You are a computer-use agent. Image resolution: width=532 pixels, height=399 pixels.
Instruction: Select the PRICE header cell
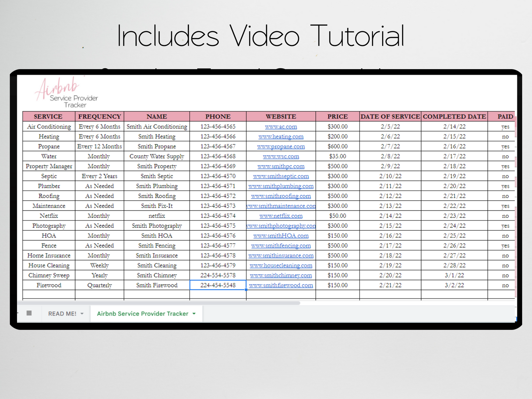(337, 116)
